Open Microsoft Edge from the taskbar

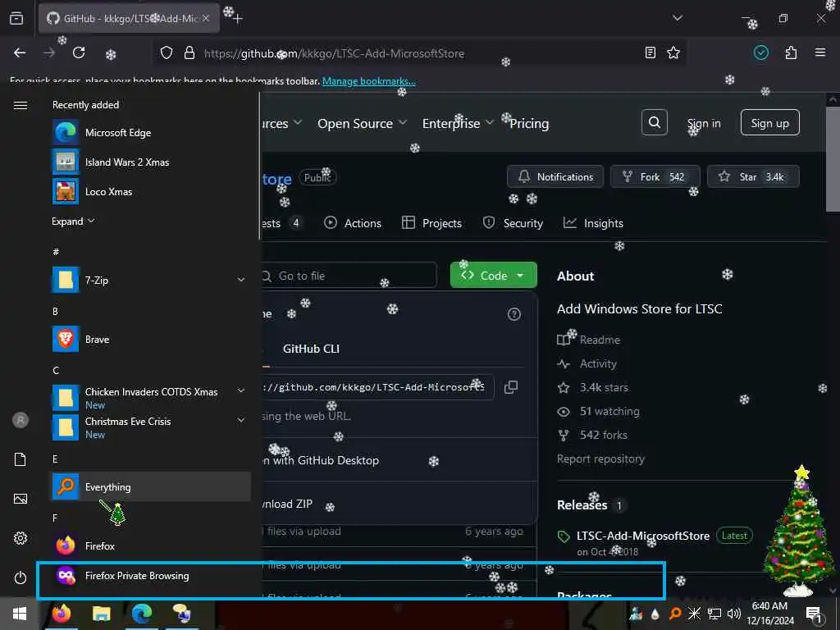[141, 614]
